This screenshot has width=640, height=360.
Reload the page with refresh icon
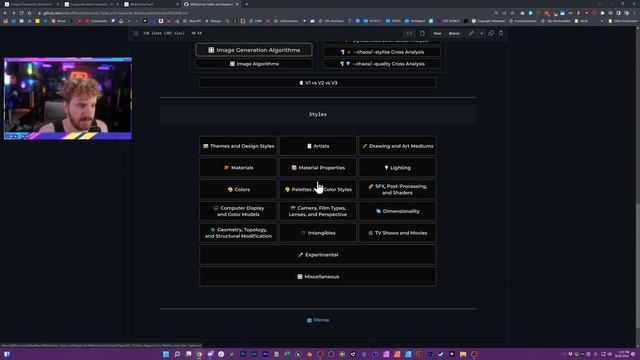tap(21, 13)
